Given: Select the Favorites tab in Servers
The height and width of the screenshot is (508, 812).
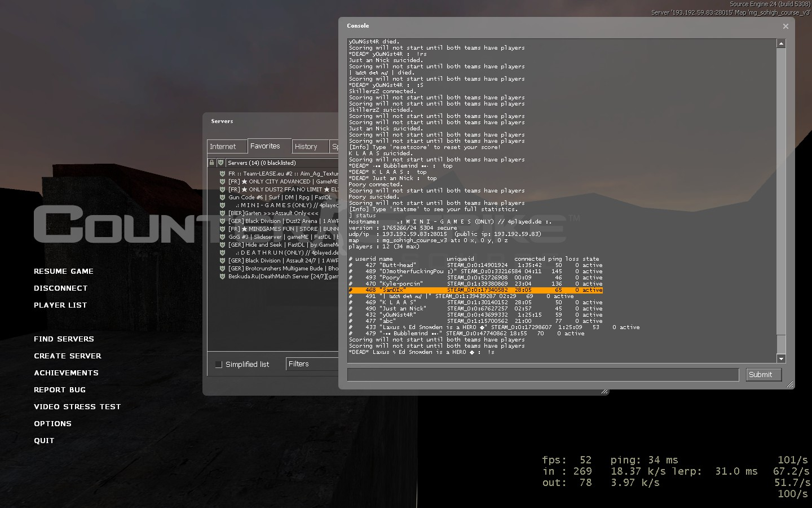Looking at the screenshot, I should tap(269, 146).
